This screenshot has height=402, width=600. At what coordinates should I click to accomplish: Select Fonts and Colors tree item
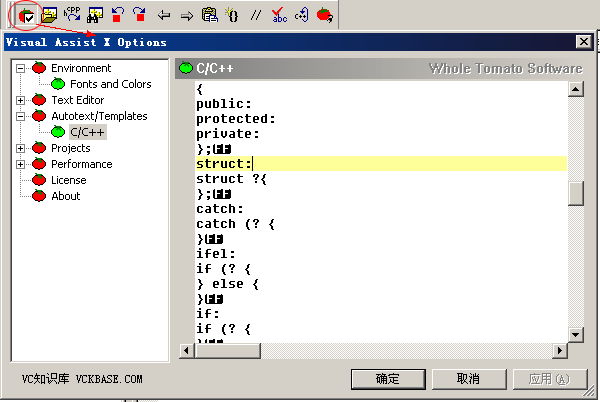coord(111,84)
